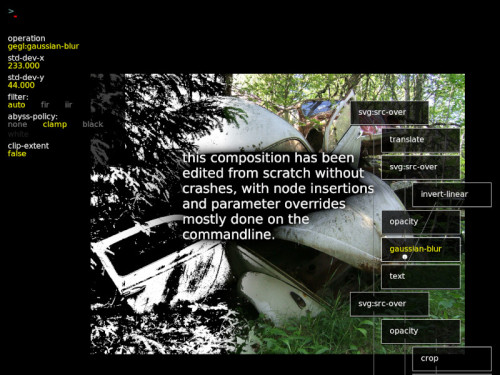Edit the std-dev-y value 44.000
This screenshot has width=500, height=375.
21,85
